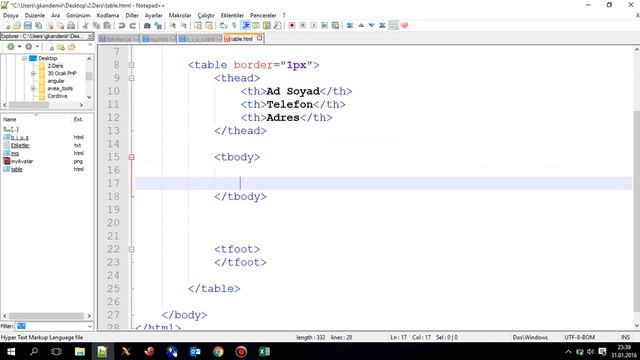Open Windows Start menu in taskbar
The height and width of the screenshot is (360, 640).
11,351
